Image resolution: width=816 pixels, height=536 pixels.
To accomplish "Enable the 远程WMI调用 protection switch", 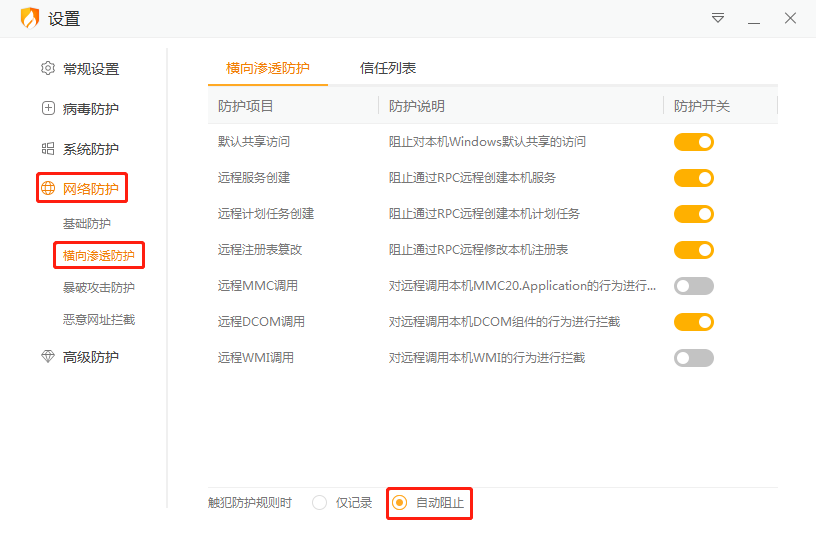I will tap(693, 358).
